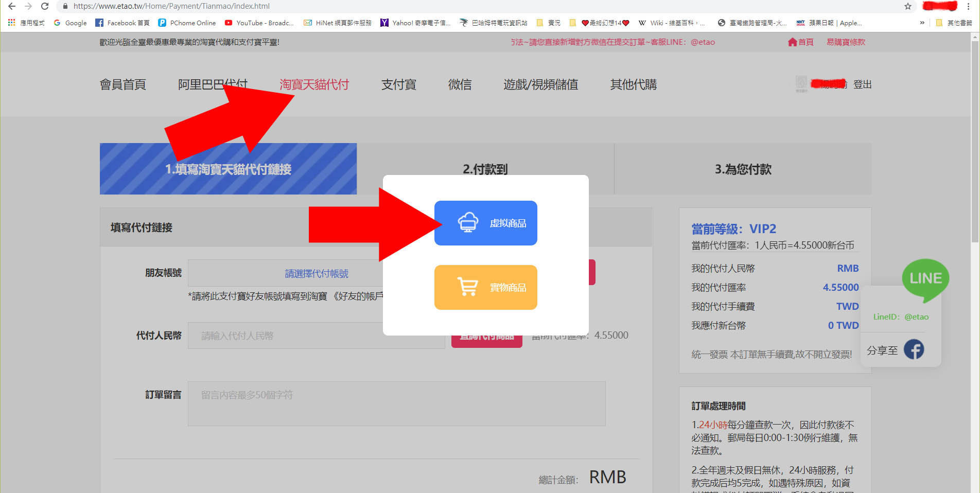Screen dimensions: 980x493
Task: Click the 0 TWD 我應付新台幣 value
Action: click(843, 325)
